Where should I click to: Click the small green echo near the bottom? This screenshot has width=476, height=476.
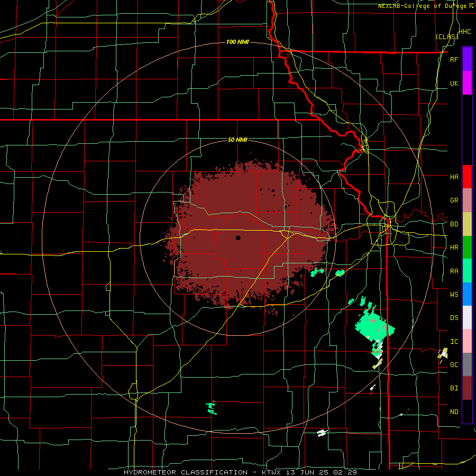(212, 407)
